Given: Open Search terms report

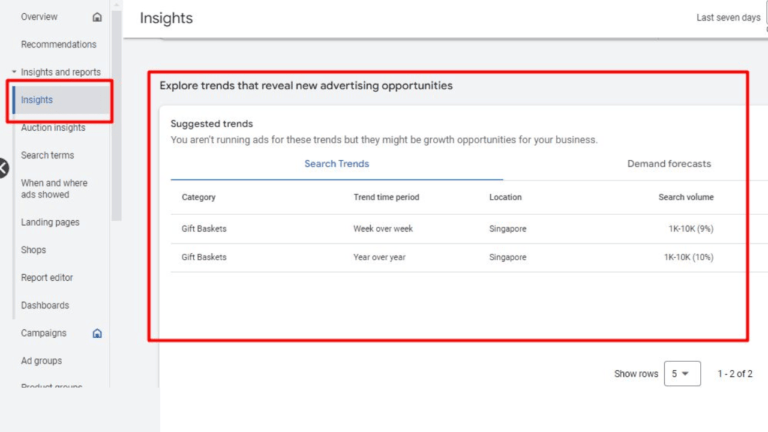Looking at the screenshot, I should click(48, 155).
